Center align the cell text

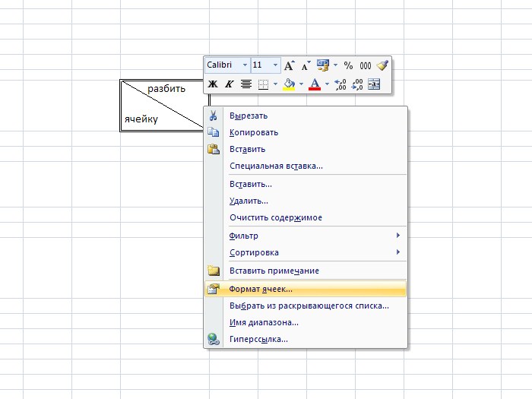(x=246, y=84)
